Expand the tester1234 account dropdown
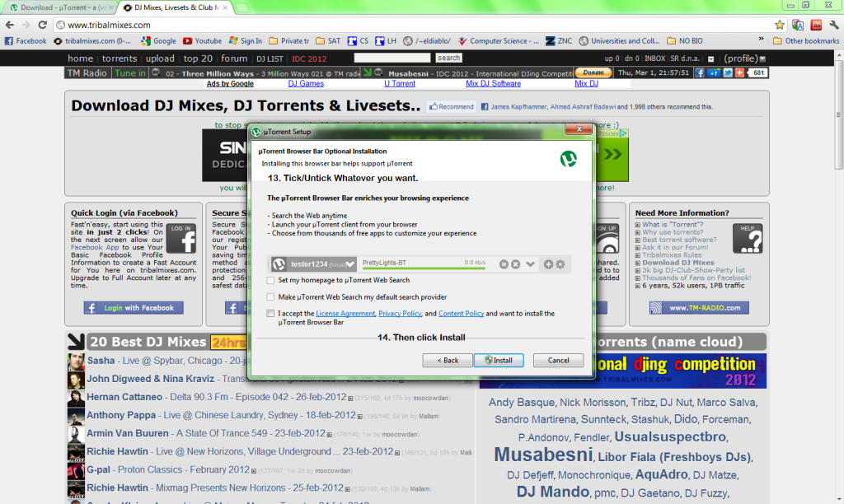The height and width of the screenshot is (504, 844). pyautogui.click(x=351, y=264)
